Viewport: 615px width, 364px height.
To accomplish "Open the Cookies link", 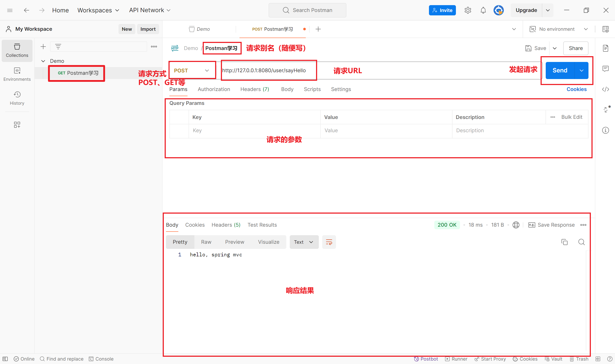I will [577, 89].
